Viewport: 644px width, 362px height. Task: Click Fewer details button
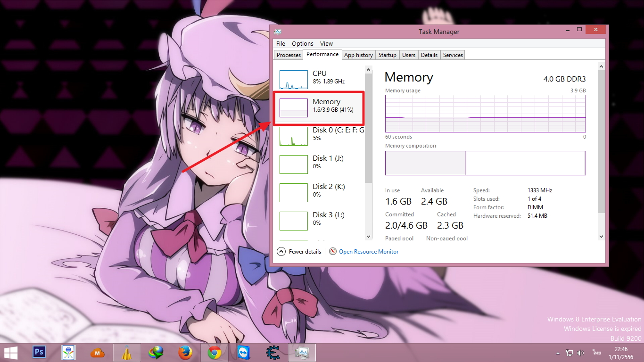299,252
